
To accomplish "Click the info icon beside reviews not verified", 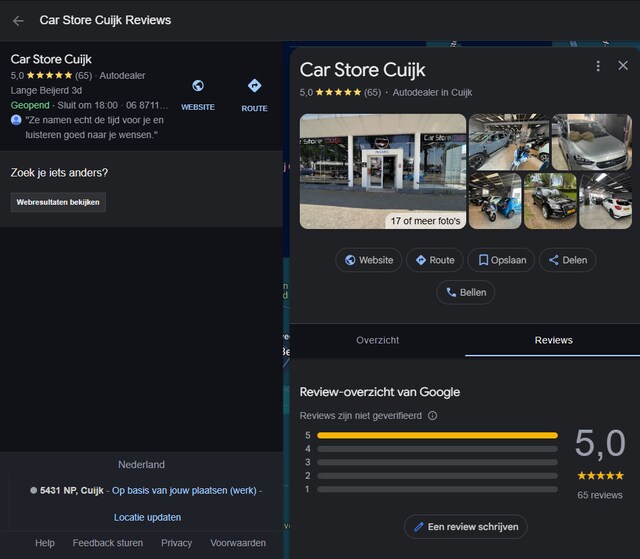I will point(432,415).
